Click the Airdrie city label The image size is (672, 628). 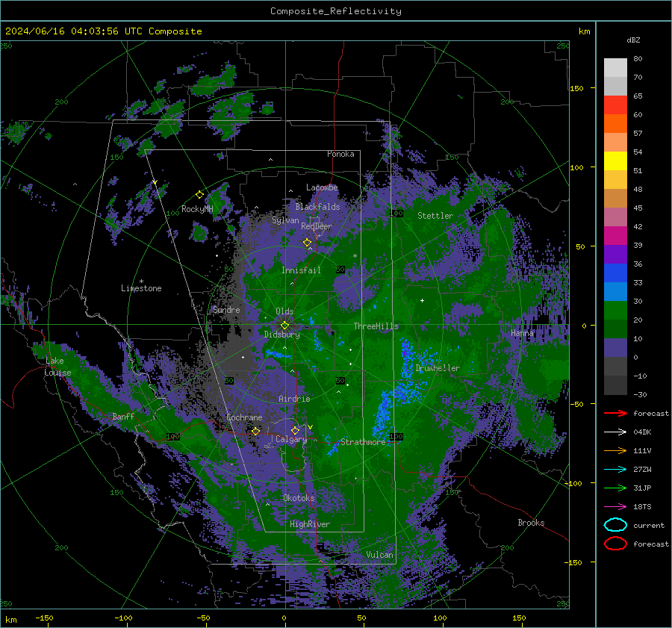[294, 399]
